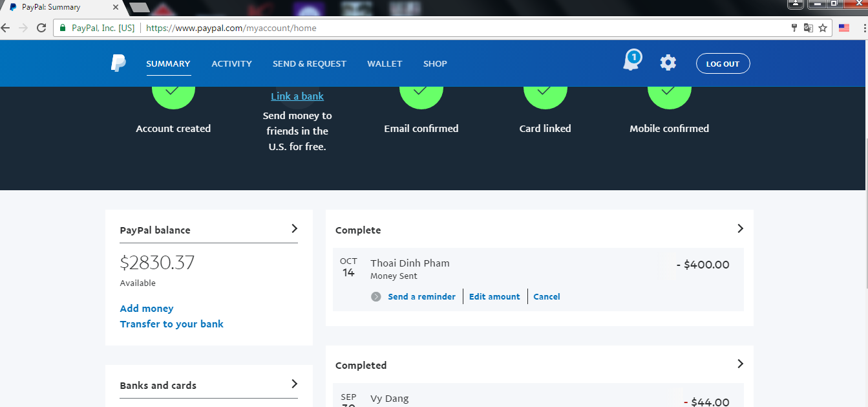This screenshot has width=868, height=407.
Task: Click the Log Out button
Action: tap(723, 63)
